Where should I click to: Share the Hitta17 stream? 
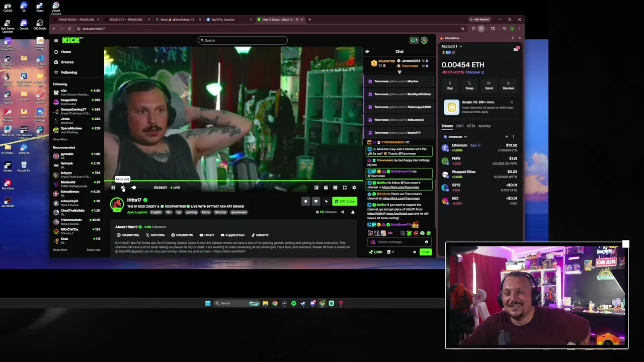[x=343, y=212]
